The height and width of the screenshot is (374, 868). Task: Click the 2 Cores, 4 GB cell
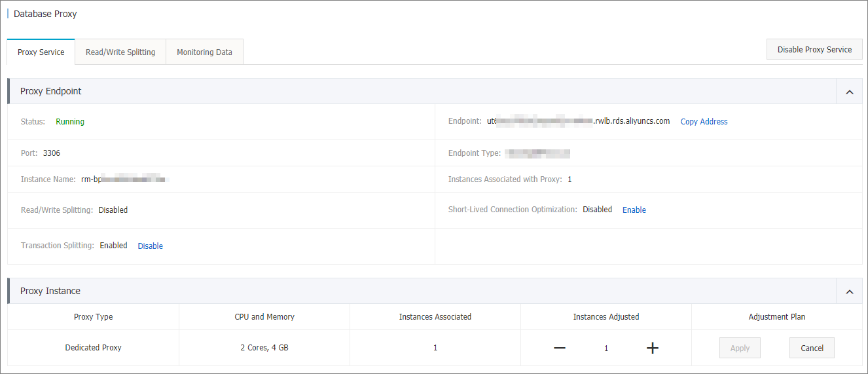(264, 348)
